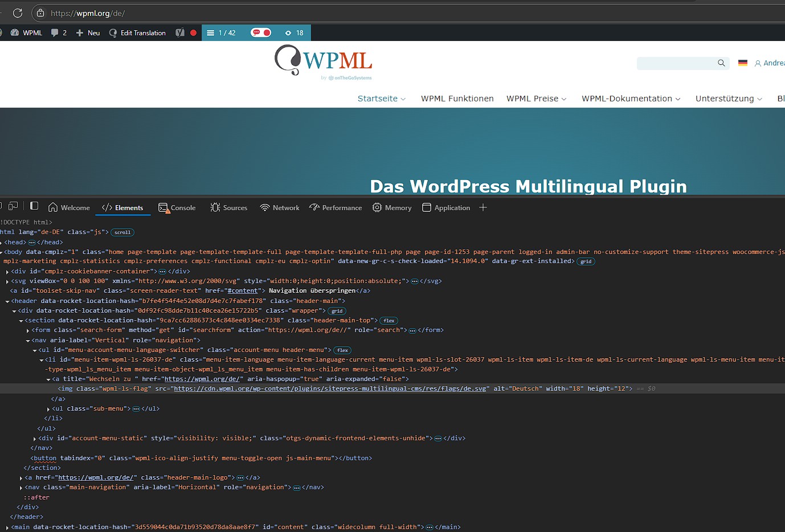The image size is (785, 532).
Task: Expand the main content element
Action: pyautogui.click(x=7, y=527)
